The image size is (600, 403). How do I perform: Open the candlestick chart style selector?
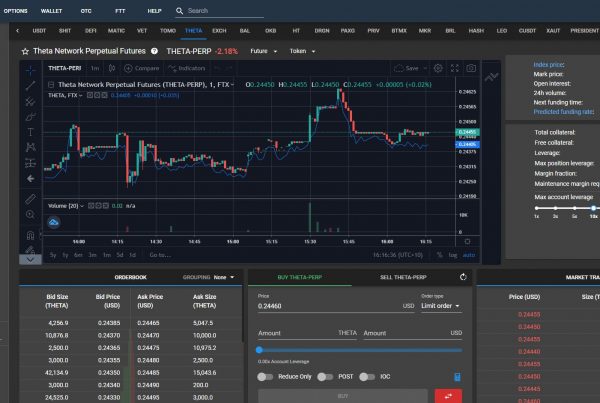click(x=112, y=68)
